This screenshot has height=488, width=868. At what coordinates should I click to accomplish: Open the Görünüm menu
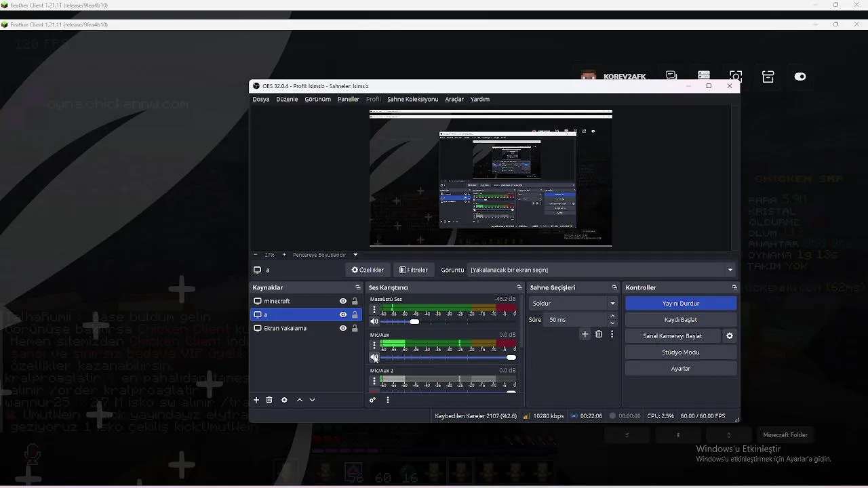317,99
